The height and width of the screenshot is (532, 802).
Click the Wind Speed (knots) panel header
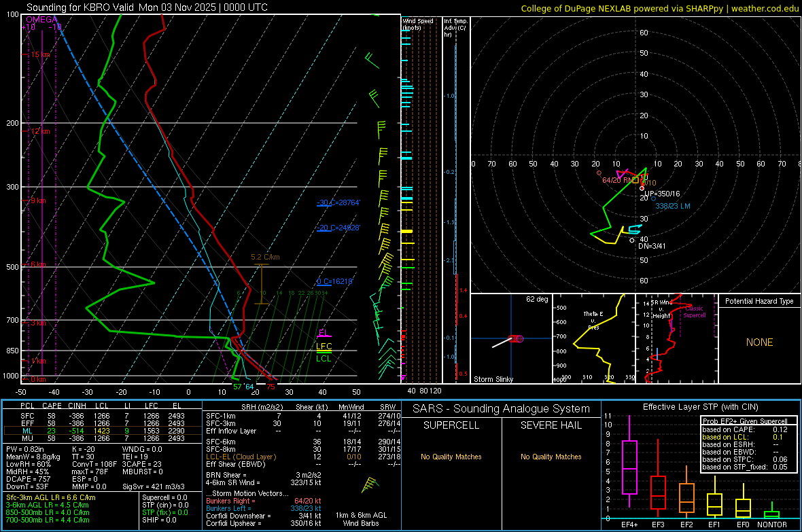419,24
